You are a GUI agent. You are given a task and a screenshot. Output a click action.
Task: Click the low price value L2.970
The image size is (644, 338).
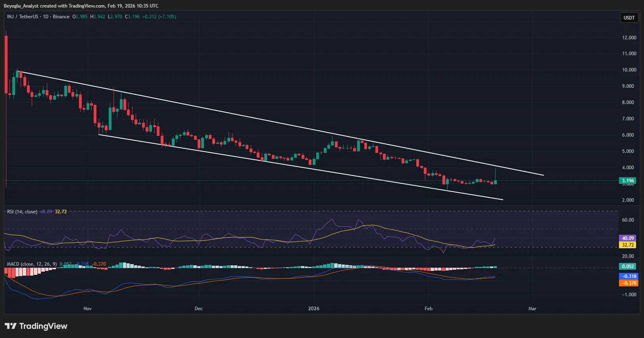pyautogui.click(x=115, y=17)
